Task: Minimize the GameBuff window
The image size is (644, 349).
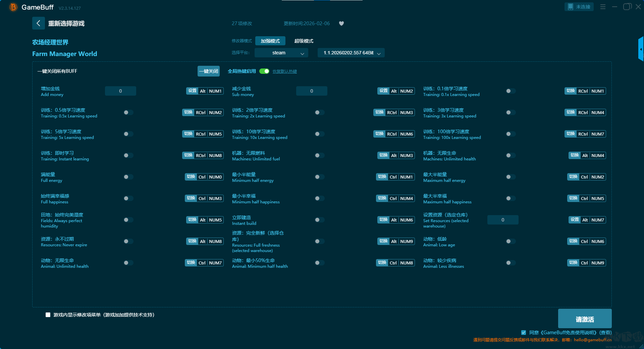Action: coord(614,7)
